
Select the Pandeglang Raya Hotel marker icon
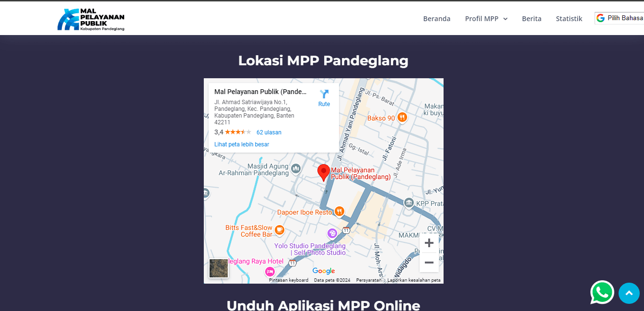pos(270,272)
